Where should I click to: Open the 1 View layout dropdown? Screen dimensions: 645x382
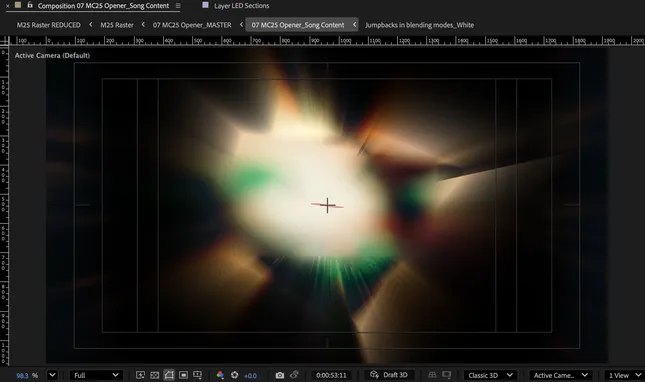(624, 375)
